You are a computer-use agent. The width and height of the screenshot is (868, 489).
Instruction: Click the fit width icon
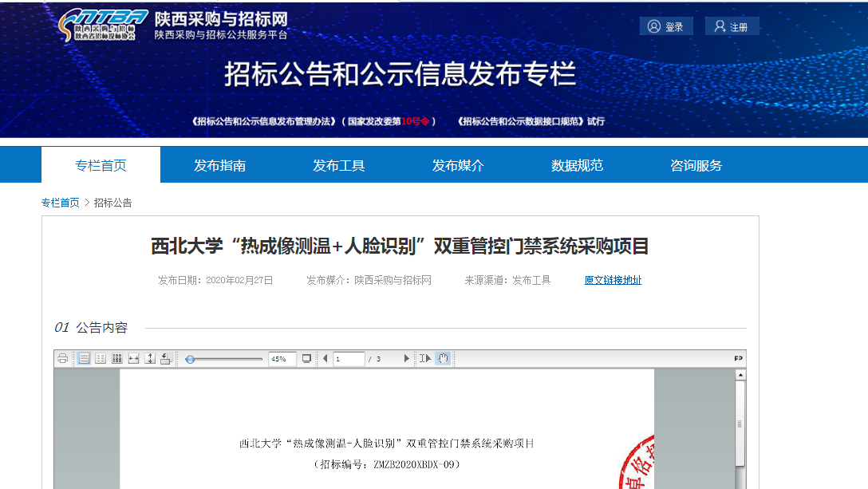[x=133, y=359]
